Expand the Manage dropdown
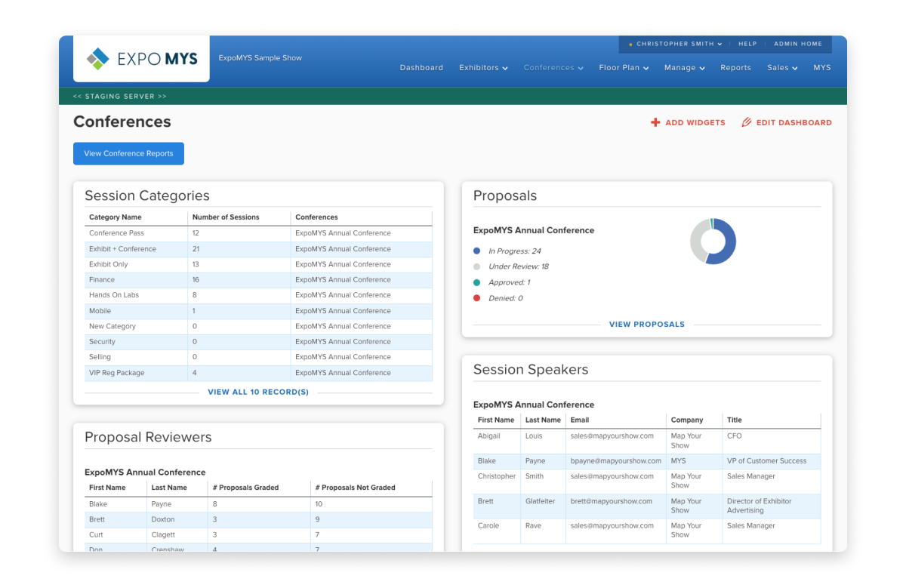 click(684, 68)
